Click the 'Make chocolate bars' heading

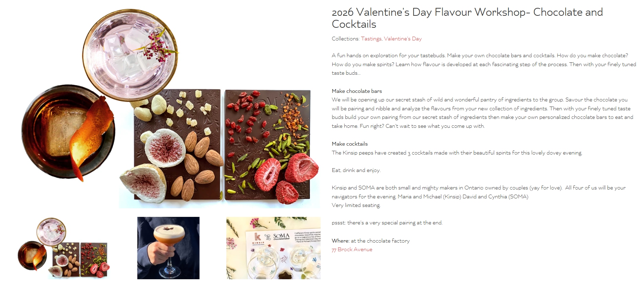coord(357,91)
